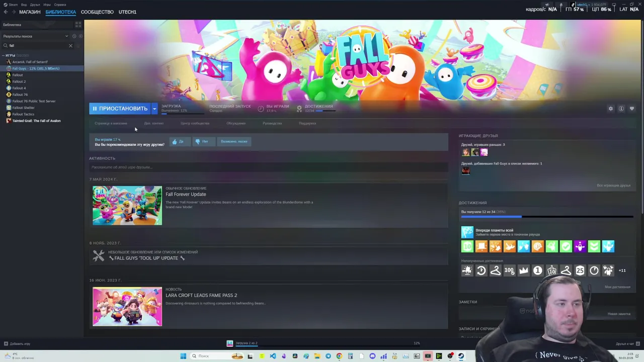The image size is (644, 362).
Task: Open 'Мои достижения' link
Action: pos(617,287)
